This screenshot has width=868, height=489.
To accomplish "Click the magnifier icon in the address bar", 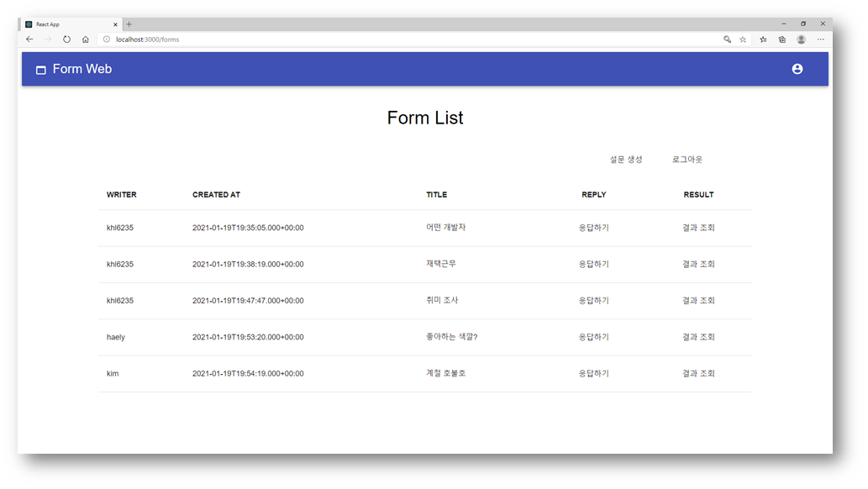I will click(728, 39).
